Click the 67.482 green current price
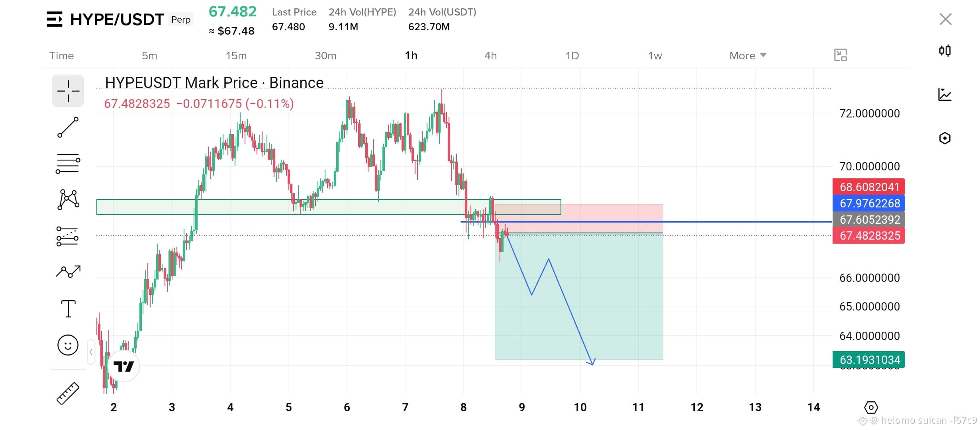Image resolution: width=980 pixels, height=430 pixels. [x=233, y=12]
